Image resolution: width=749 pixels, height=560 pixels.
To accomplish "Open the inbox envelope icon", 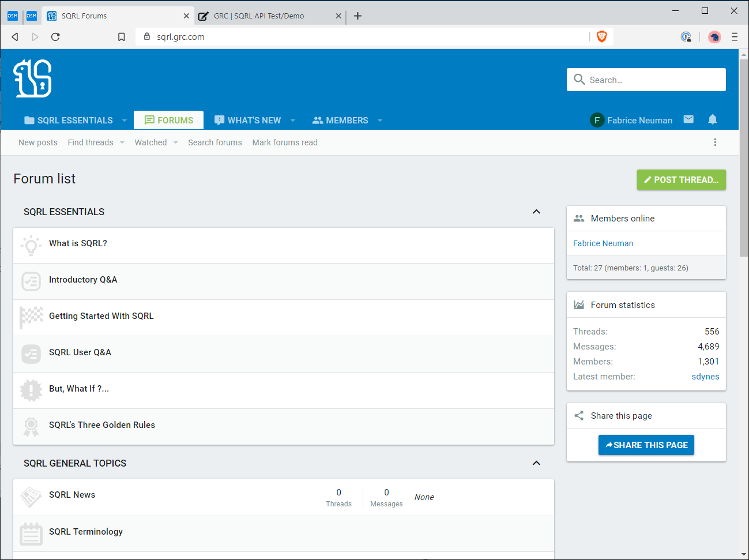I will pos(688,119).
